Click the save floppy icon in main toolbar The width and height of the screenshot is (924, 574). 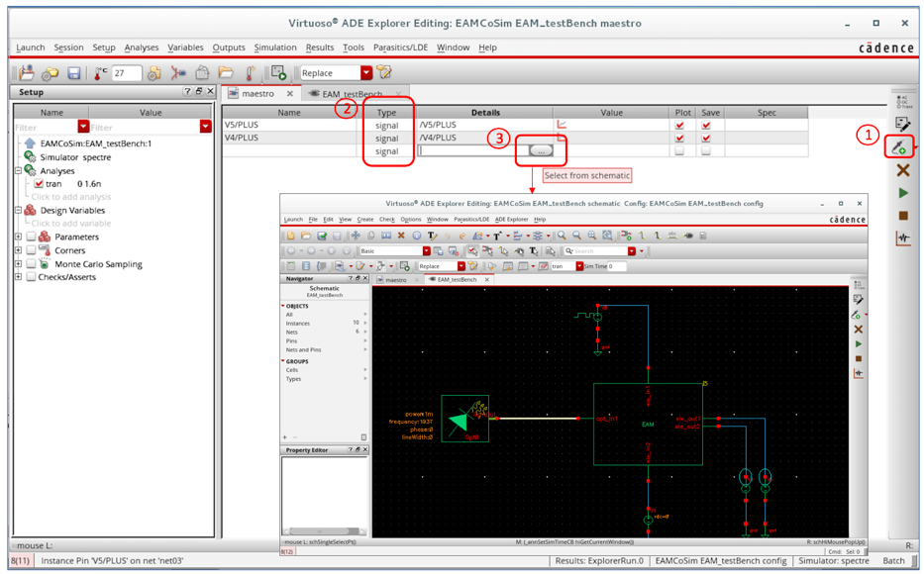73,73
